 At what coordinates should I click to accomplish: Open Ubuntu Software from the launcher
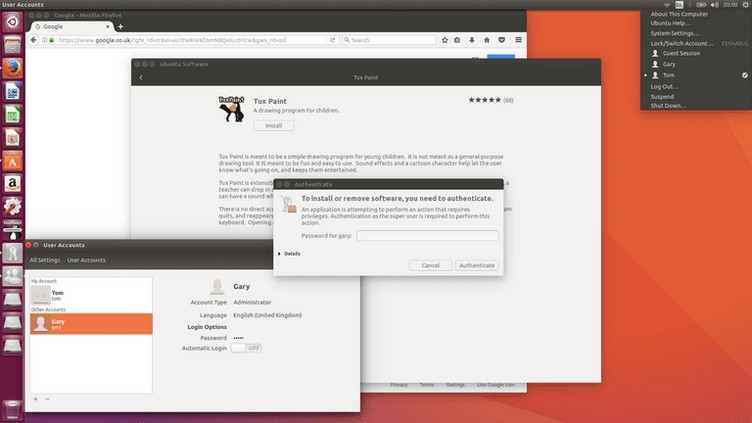12,161
